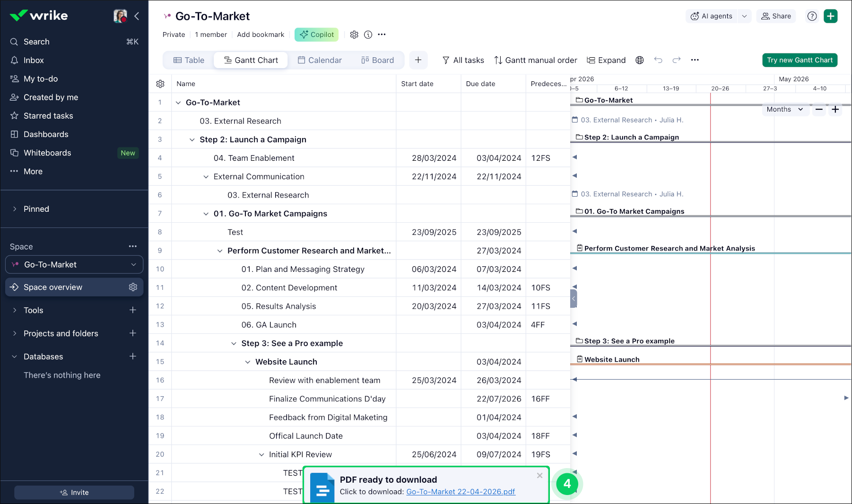Click the green create plus button

coord(831,16)
